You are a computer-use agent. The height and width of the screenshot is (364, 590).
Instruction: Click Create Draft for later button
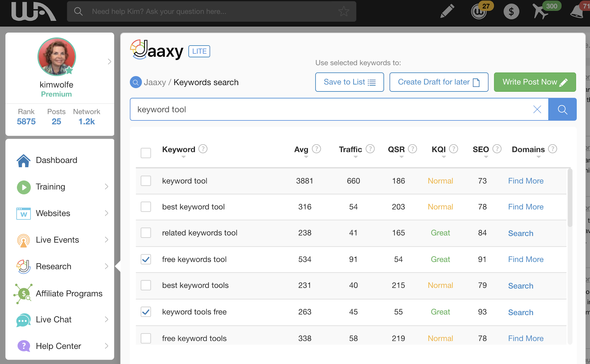[x=439, y=82]
